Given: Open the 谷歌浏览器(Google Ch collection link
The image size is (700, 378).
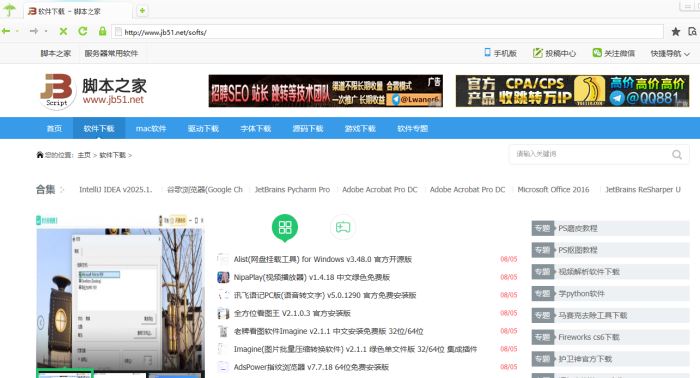Looking at the screenshot, I should [x=204, y=190].
